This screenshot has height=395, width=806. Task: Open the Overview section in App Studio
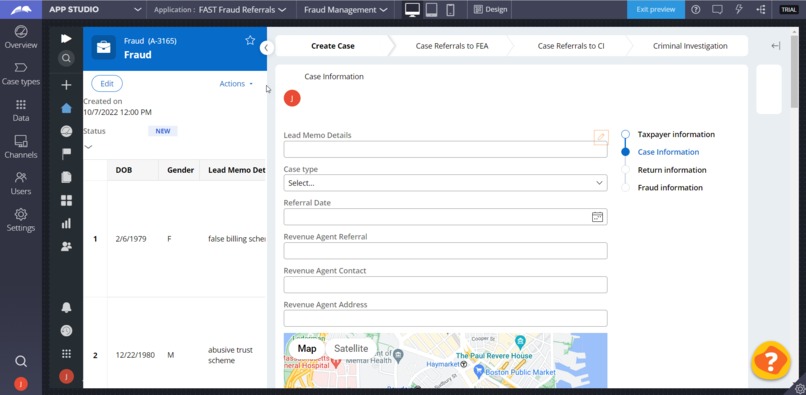pos(21,38)
